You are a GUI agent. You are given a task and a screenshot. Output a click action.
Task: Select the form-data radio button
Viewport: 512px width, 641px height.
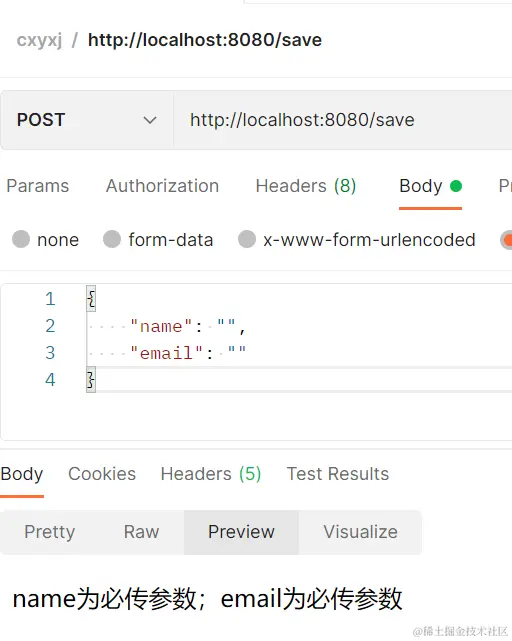[x=112, y=239]
